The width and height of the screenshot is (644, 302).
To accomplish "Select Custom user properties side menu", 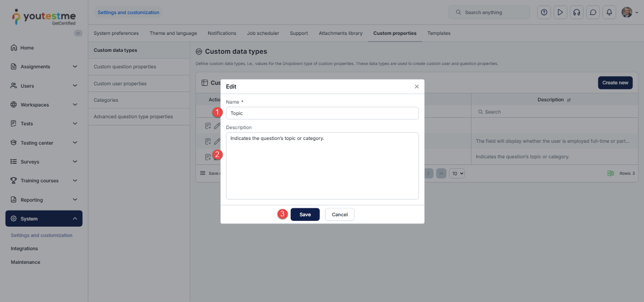I will (x=139, y=83).
